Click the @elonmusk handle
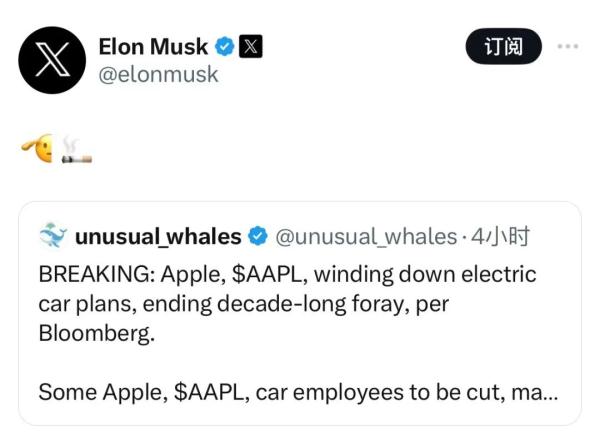Viewport: 600px width, 443px height. [x=158, y=75]
